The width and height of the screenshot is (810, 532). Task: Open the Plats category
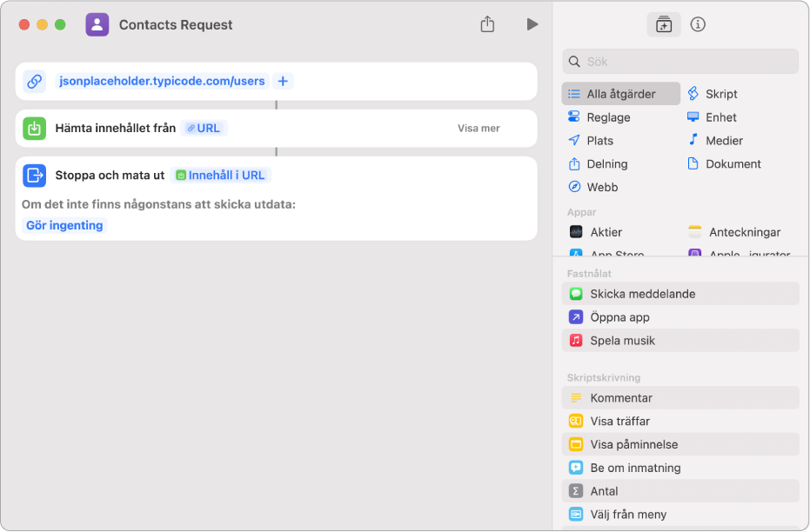(591, 140)
